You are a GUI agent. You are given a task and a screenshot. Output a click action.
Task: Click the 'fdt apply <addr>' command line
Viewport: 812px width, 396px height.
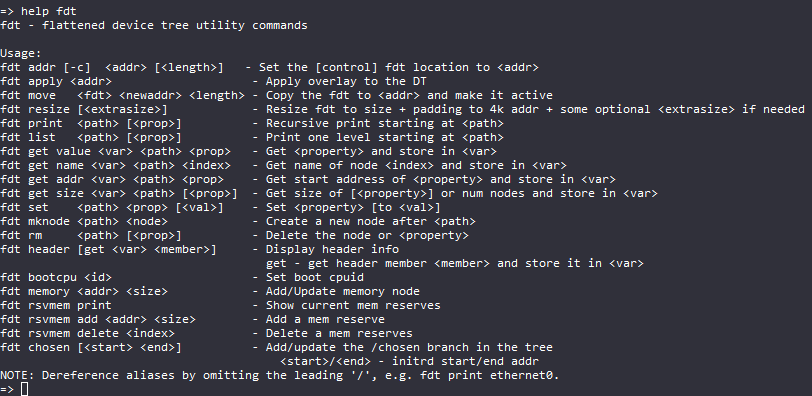point(213,81)
